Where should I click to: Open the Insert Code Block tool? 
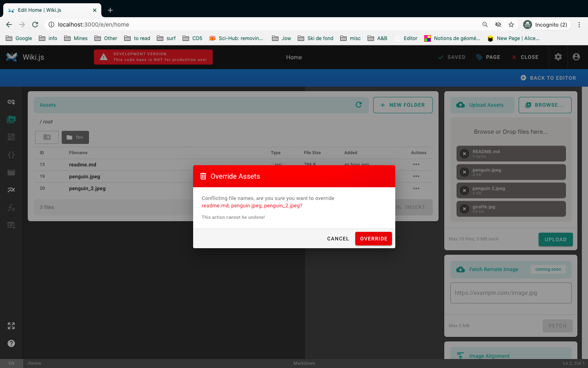click(x=11, y=155)
